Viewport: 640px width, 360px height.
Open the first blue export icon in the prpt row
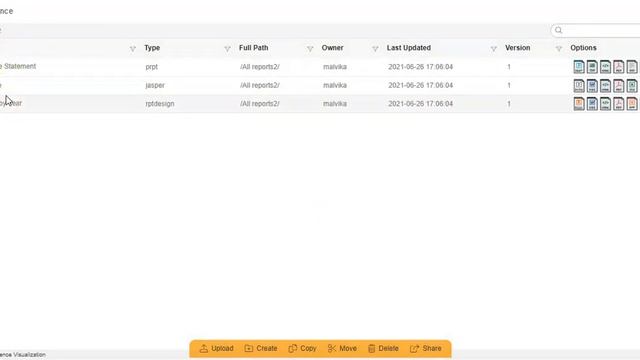[x=579, y=67]
